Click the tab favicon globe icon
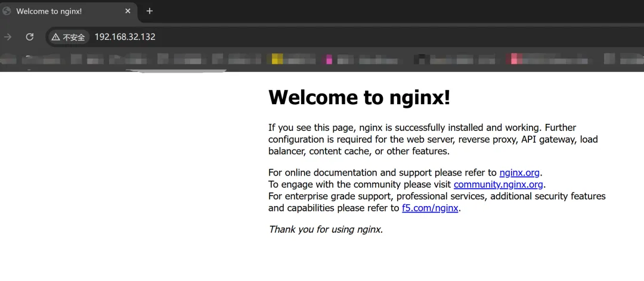Viewport: 644px width, 281px height. point(7,11)
